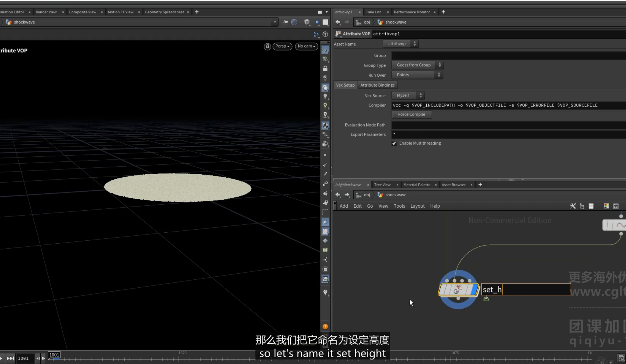Viewport: 626px width, 364px height.
Task: Open the Group Type dropdown
Action: [417, 65]
